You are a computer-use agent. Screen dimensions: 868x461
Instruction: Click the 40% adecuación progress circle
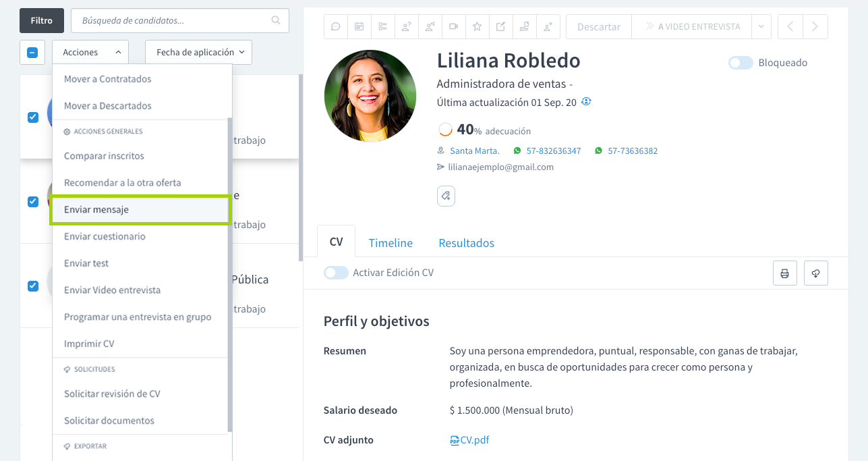pos(446,129)
